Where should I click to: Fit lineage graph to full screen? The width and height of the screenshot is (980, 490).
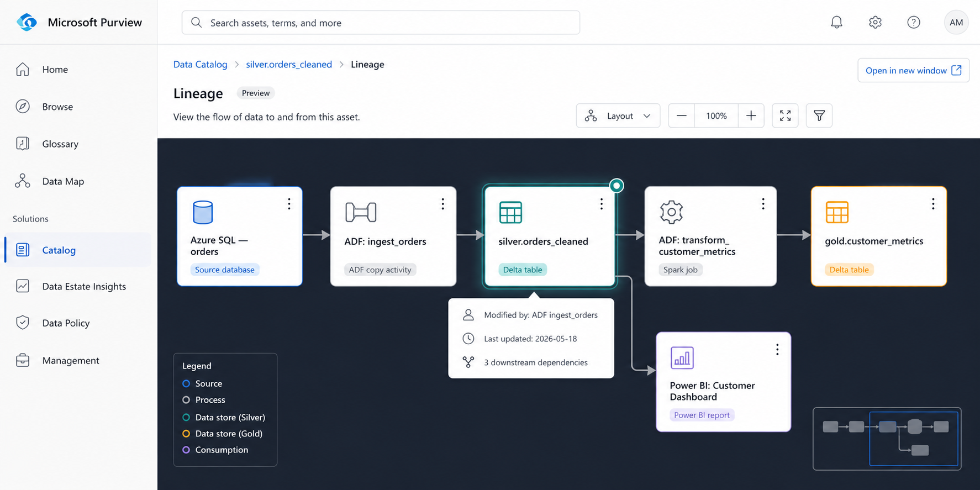[x=785, y=115]
